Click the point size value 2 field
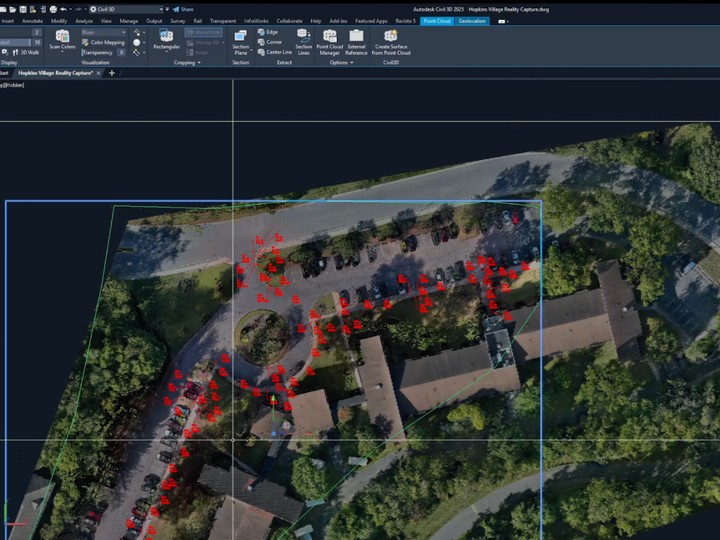The height and width of the screenshot is (540, 720). click(37, 32)
